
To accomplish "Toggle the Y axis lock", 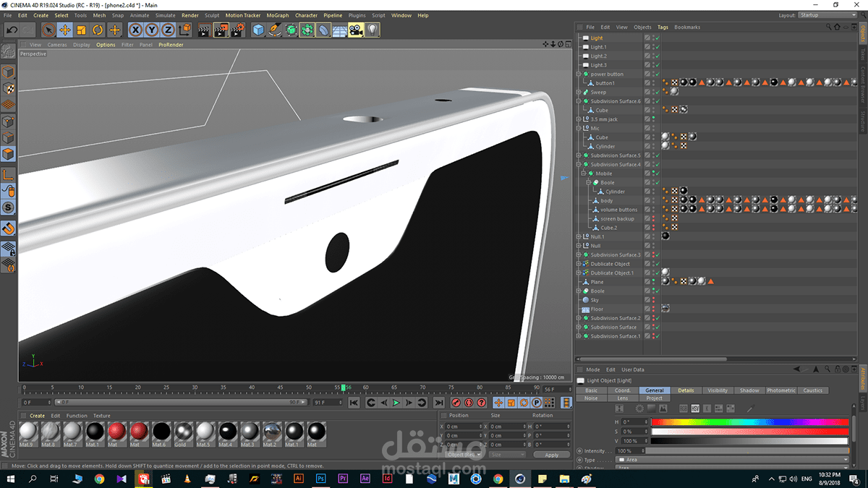I will (x=151, y=30).
